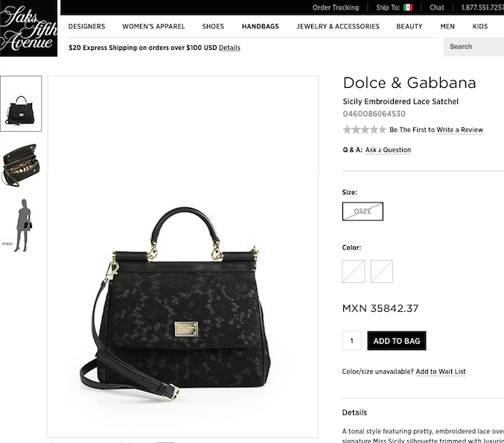Click Add to Wait List link
The width and height of the screenshot is (504, 443).
pyautogui.click(x=441, y=372)
